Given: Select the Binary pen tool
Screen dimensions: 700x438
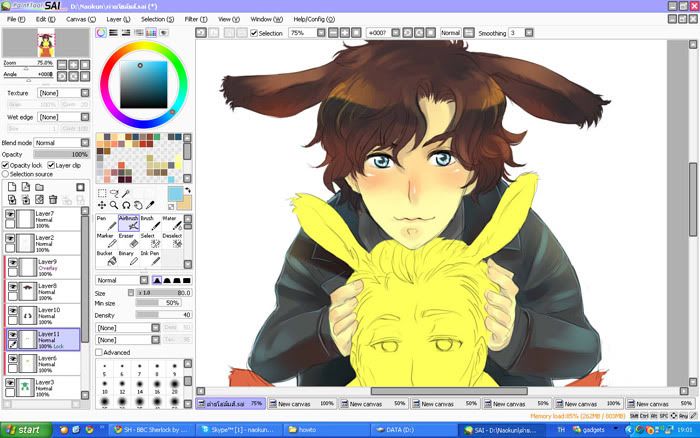Looking at the screenshot, I should pyautogui.click(x=126, y=260).
